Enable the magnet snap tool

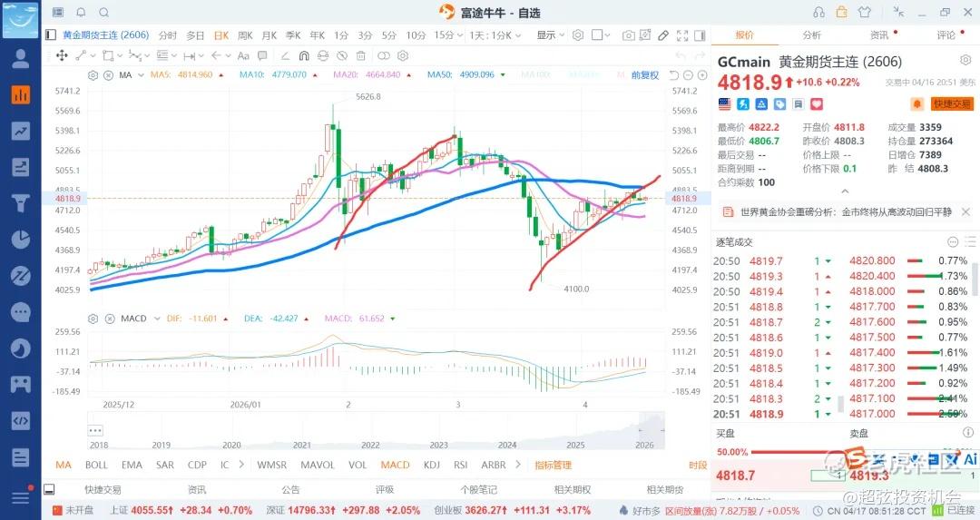304,55
